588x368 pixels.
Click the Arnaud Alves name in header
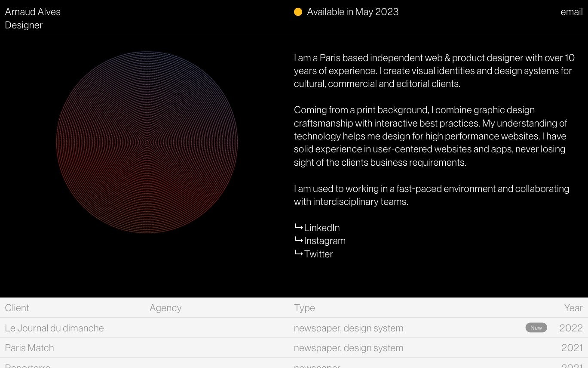click(x=33, y=12)
